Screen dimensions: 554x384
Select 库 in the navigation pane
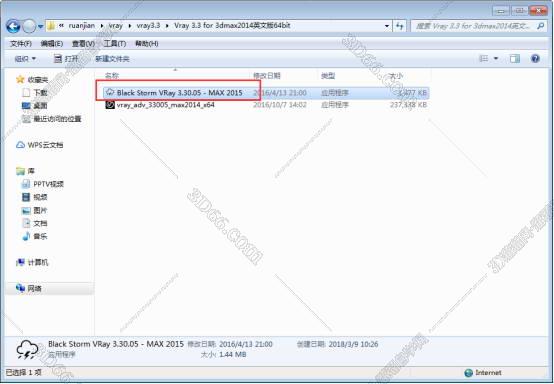31,171
